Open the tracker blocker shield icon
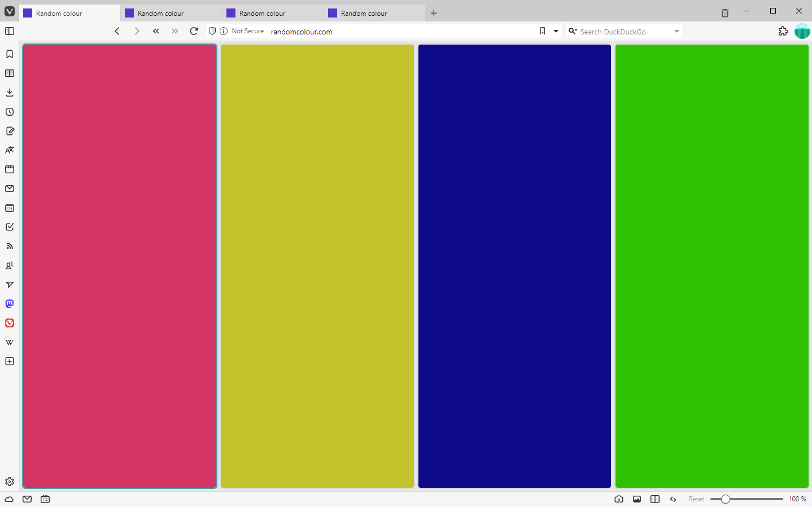812x507 pixels. click(x=212, y=31)
